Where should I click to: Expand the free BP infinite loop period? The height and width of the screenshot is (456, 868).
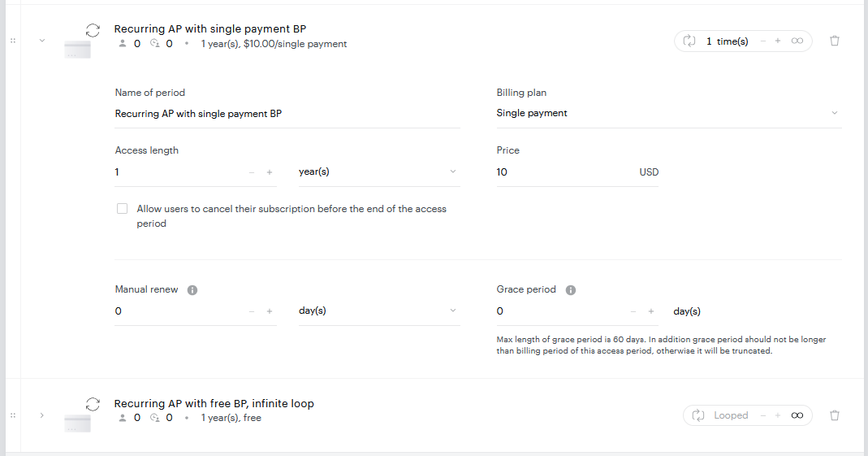[42, 415]
